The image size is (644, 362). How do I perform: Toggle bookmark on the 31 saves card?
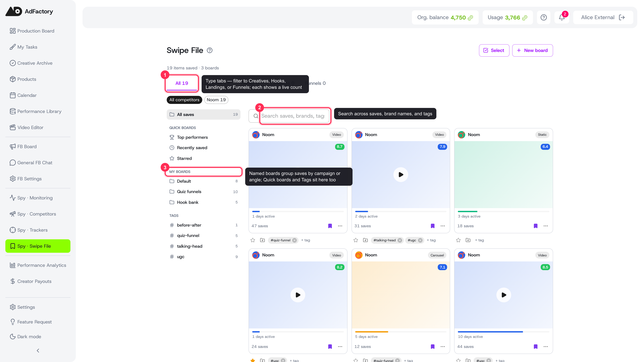pos(433,226)
